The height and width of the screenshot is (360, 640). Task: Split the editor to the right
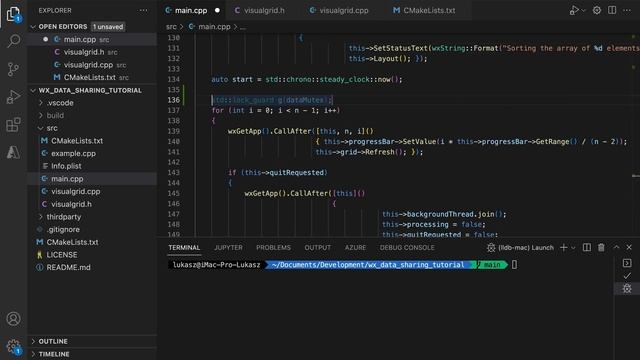pyautogui.click(x=612, y=10)
